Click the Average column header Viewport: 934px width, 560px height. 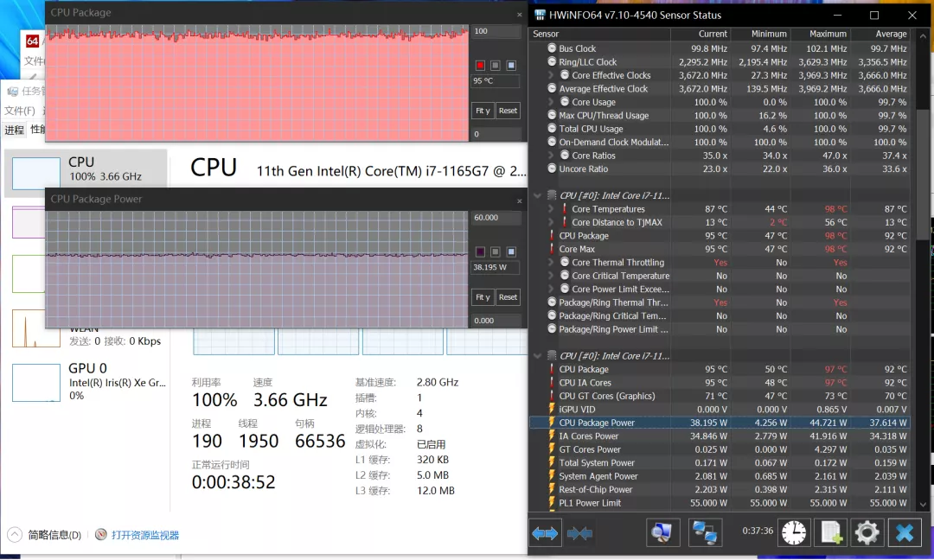(880, 34)
